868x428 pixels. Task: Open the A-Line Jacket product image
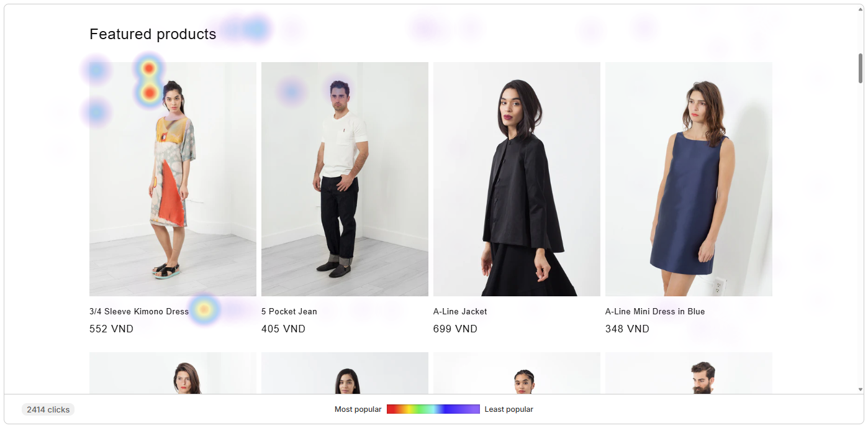[x=517, y=179]
